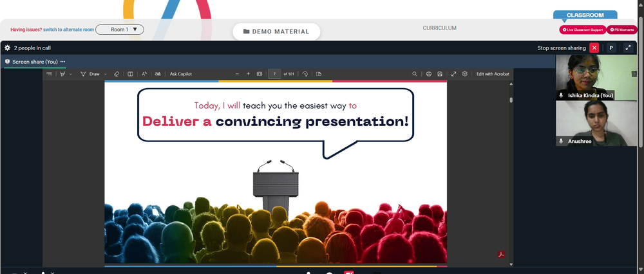Click the Fit to width icon
The width and height of the screenshot is (644, 274).
click(x=260, y=74)
